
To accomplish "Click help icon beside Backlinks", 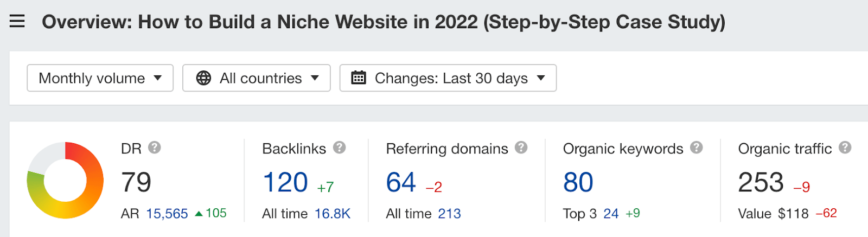I will (x=340, y=148).
